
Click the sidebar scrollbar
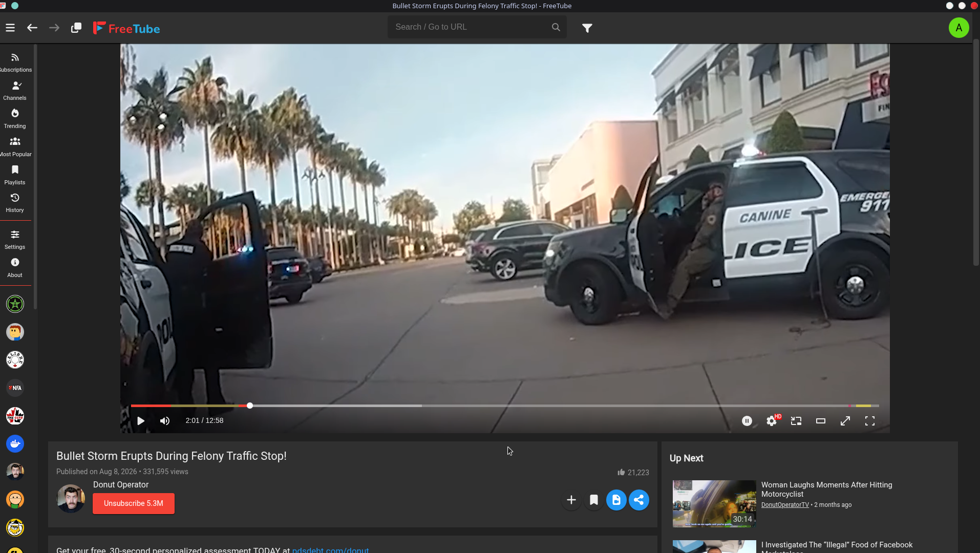coord(35,177)
